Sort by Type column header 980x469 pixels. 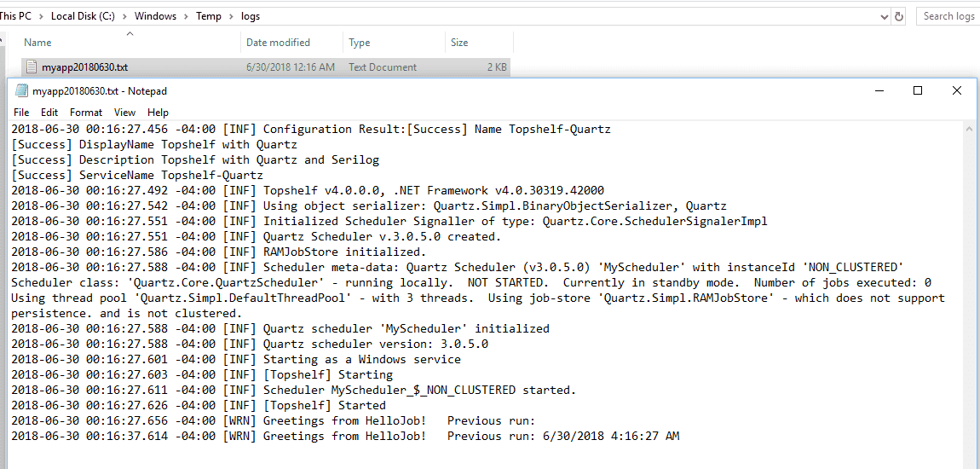coord(395,43)
